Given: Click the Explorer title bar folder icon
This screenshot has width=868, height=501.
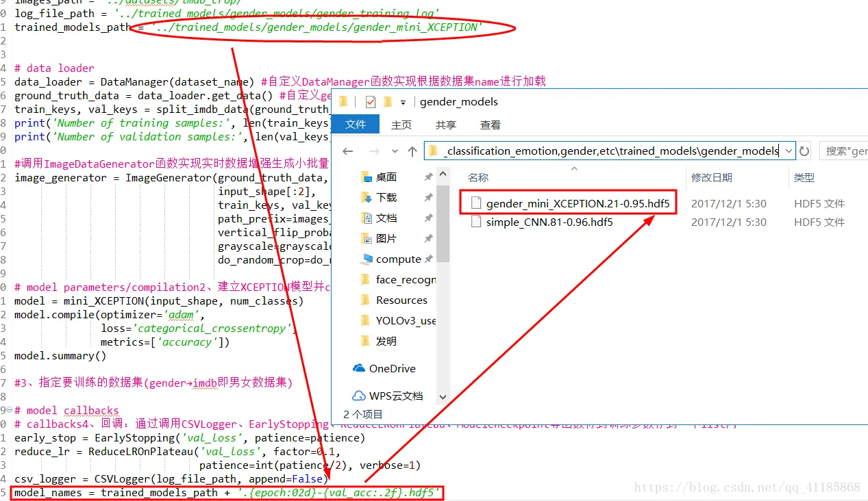Looking at the screenshot, I should point(343,102).
